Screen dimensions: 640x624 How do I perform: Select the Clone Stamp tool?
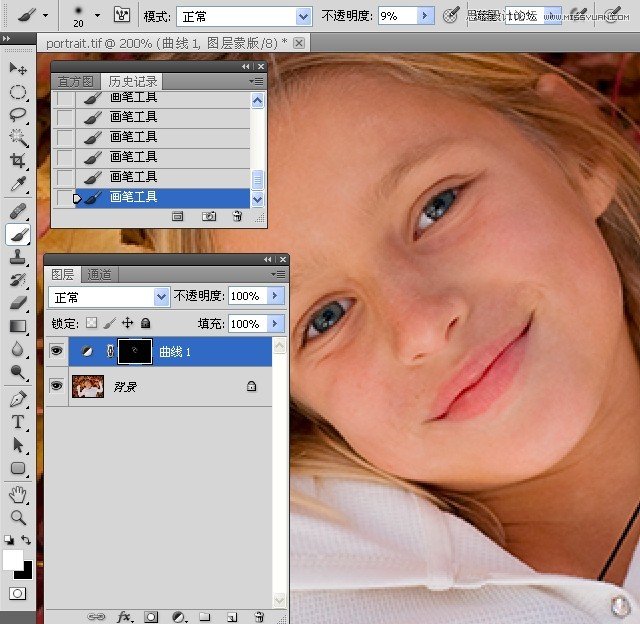coord(18,257)
